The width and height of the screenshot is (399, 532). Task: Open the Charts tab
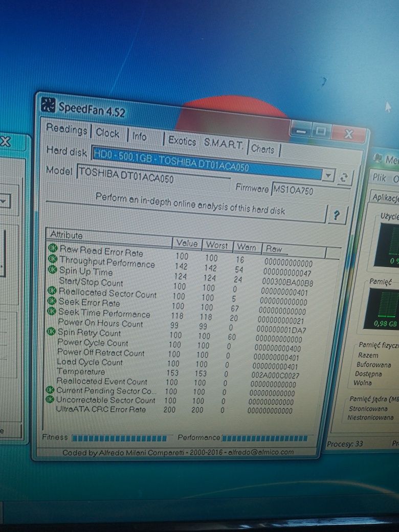[262, 149]
